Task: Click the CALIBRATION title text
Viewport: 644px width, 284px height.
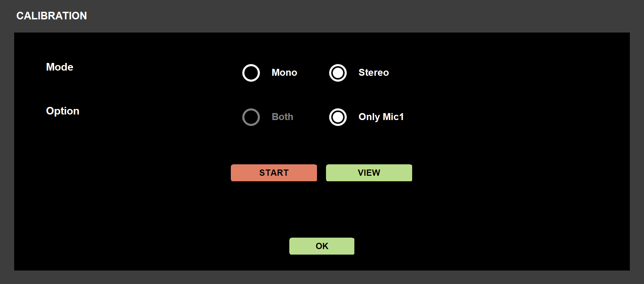Action: [52, 16]
